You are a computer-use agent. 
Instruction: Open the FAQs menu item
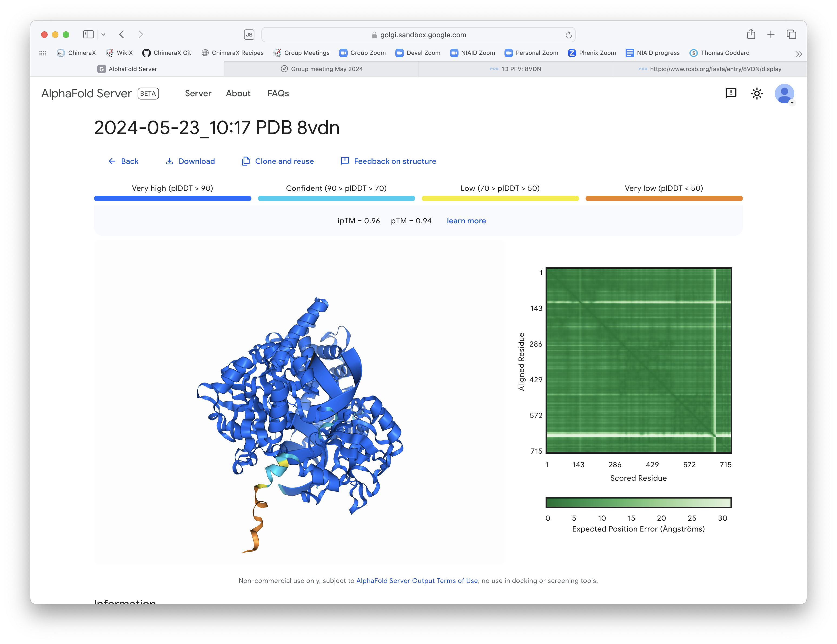tap(278, 94)
